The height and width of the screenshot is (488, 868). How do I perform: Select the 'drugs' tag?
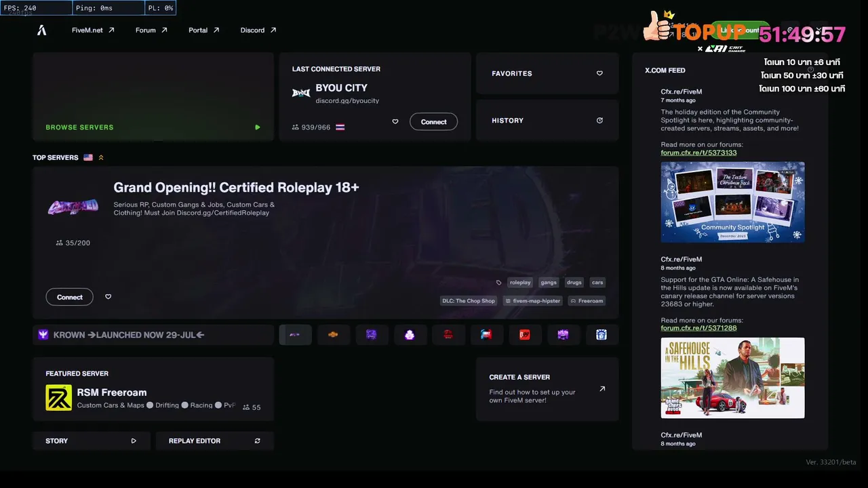[x=574, y=283]
